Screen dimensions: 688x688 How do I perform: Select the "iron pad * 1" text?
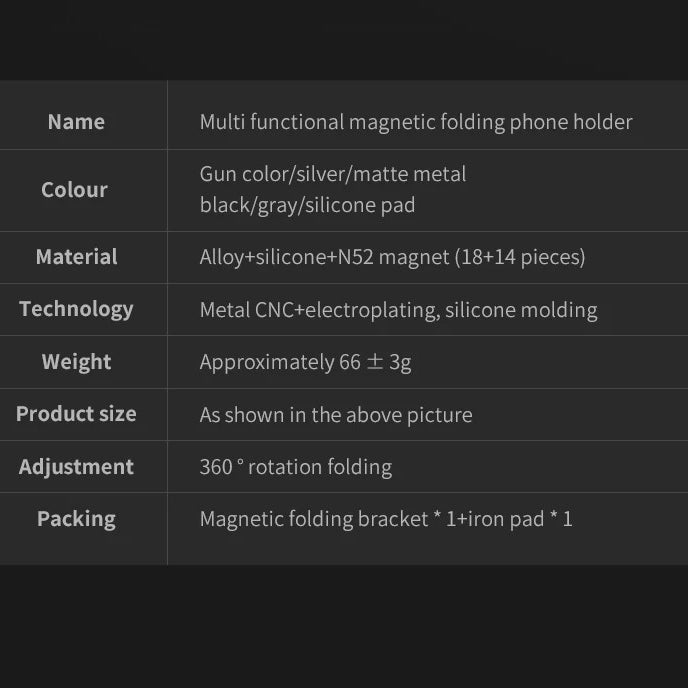pyautogui.click(x=520, y=519)
